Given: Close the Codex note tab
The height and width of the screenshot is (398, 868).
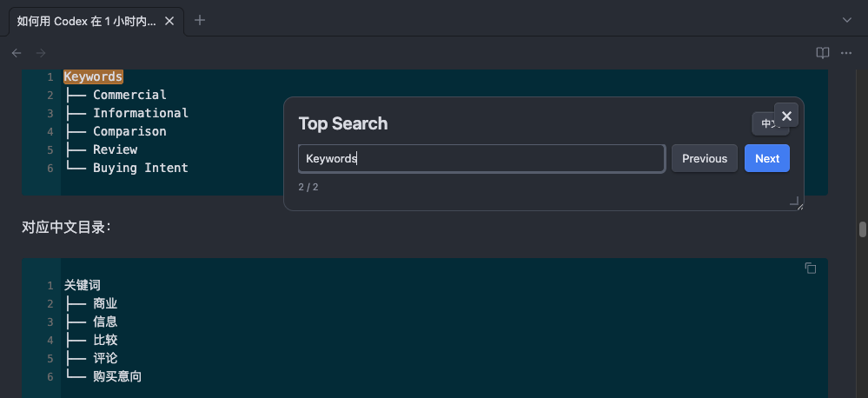Looking at the screenshot, I should (x=170, y=21).
